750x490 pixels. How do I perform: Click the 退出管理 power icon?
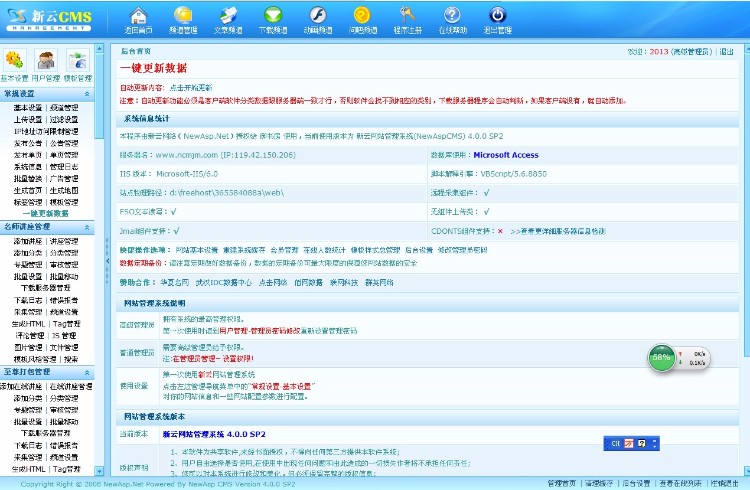point(497,16)
